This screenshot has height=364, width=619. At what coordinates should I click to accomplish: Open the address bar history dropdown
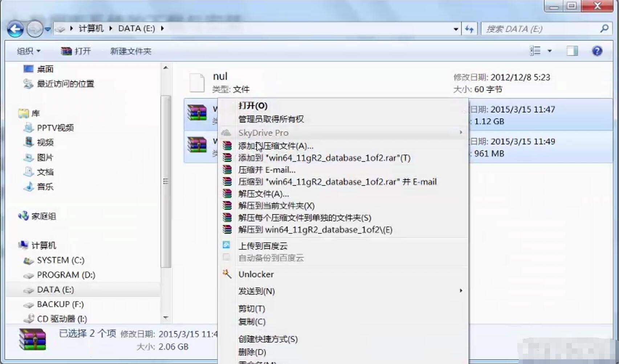455,29
